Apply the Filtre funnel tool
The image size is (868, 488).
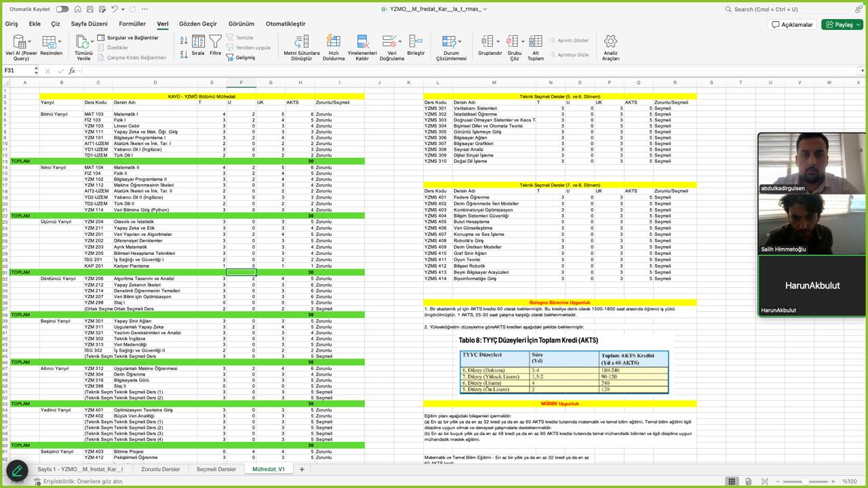tap(216, 45)
